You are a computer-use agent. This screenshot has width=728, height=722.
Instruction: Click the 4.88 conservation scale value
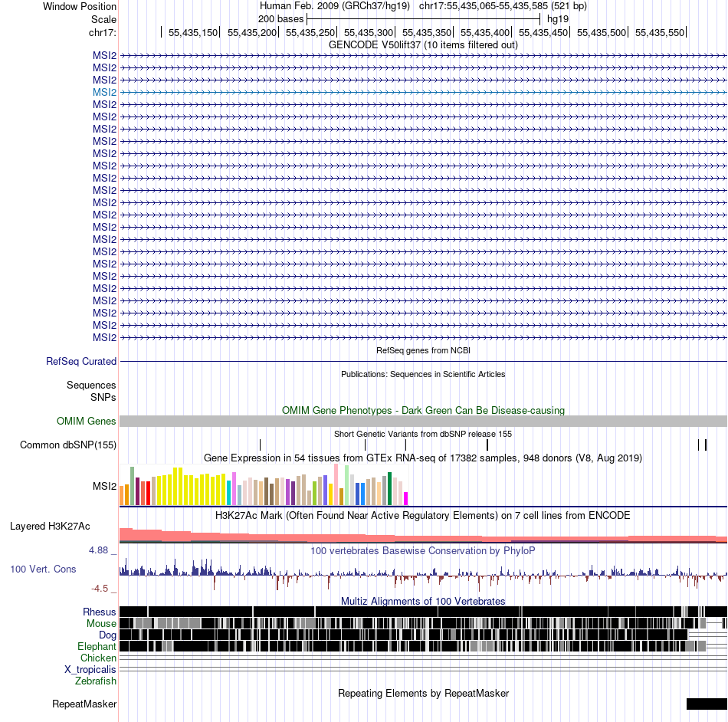point(98,550)
